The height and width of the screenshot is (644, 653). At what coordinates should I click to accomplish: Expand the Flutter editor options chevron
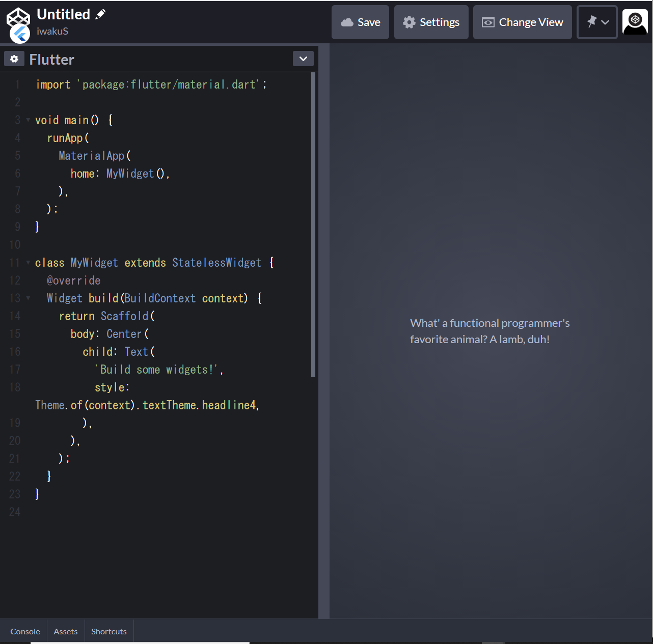(x=303, y=59)
